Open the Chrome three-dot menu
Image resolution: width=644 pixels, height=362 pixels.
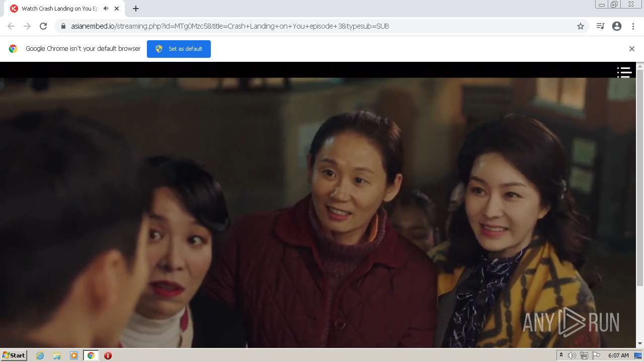point(633,26)
